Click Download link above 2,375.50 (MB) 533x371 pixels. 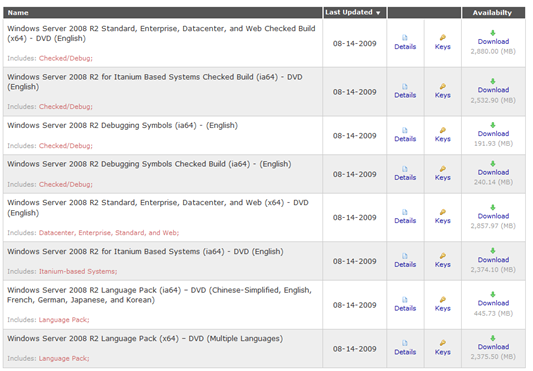pyautogui.click(x=493, y=347)
